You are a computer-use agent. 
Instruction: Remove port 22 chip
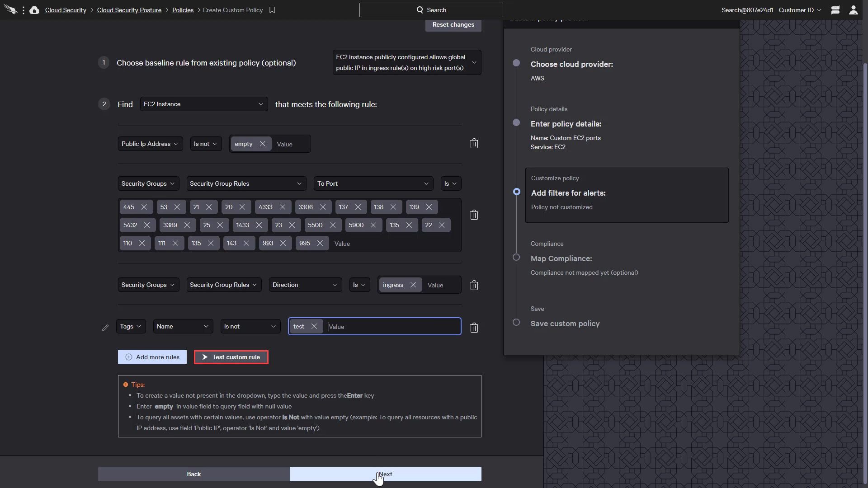[442, 225]
